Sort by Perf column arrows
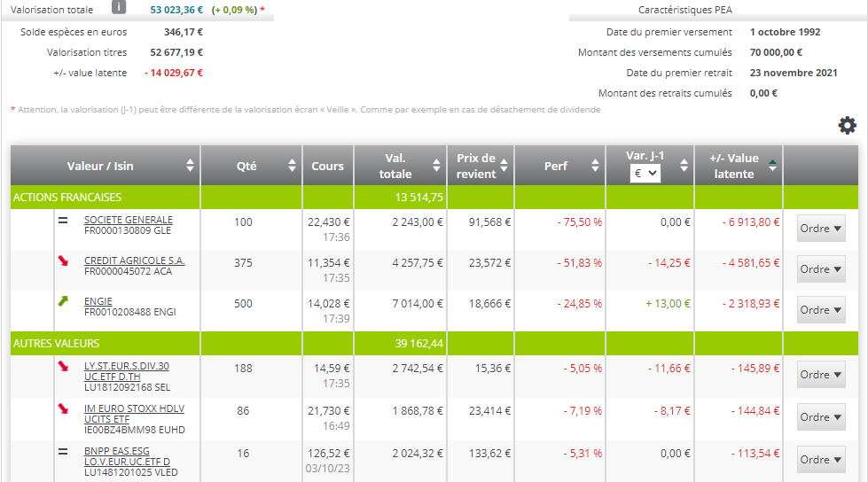 pyautogui.click(x=595, y=165)
